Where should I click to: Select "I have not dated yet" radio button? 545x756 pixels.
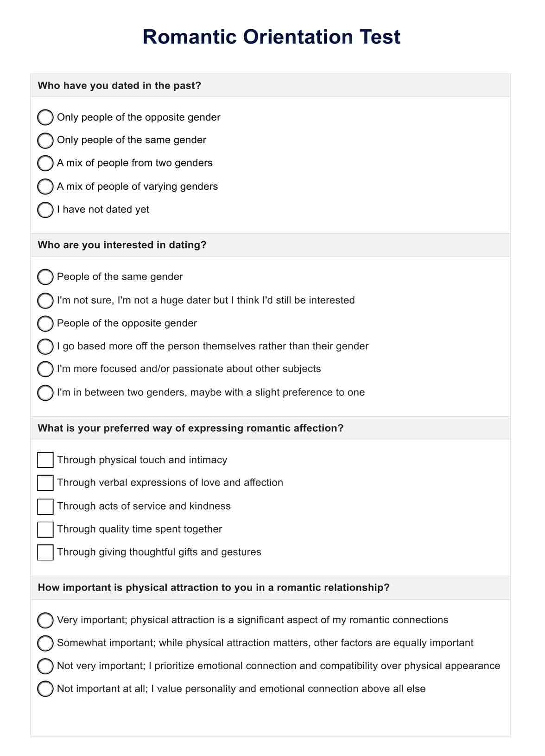[45, 210]
